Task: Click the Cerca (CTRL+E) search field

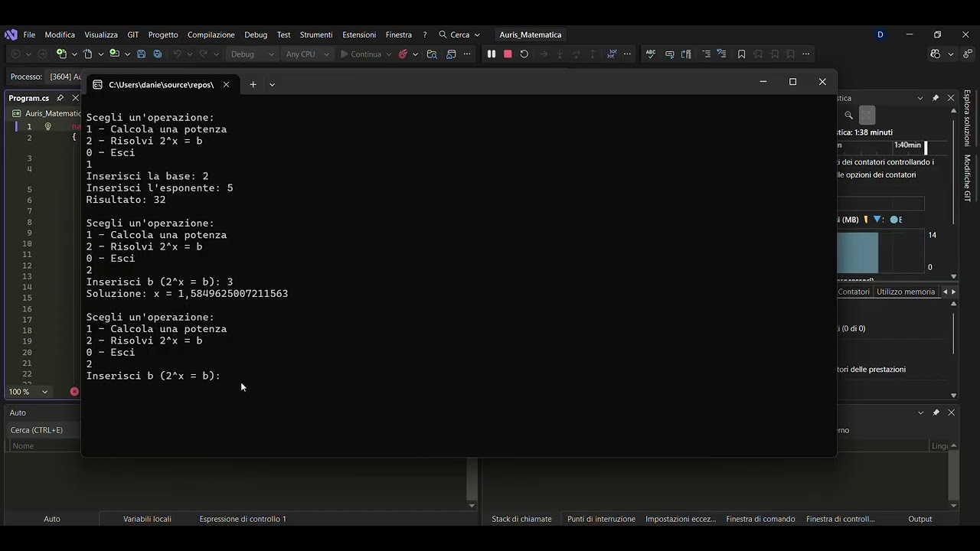Action: point(44,430)
